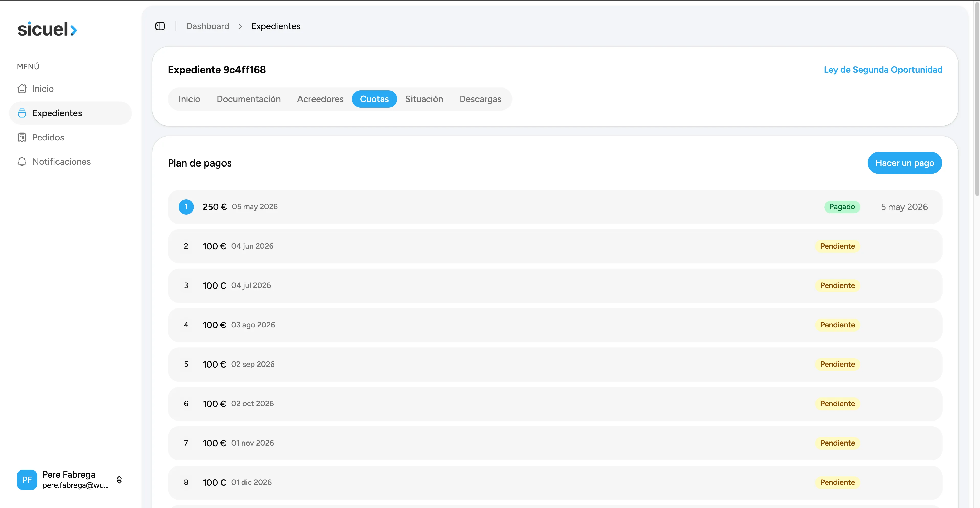Go to Dashboard in the breadcrumb
The image size is (980, 508).
pos(208,26)
